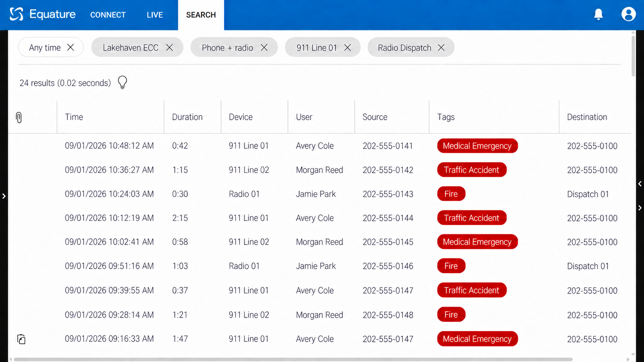Switch to the CONNECT tab
The height and width of the screenshot is (362, 644).
click(108, 15)
